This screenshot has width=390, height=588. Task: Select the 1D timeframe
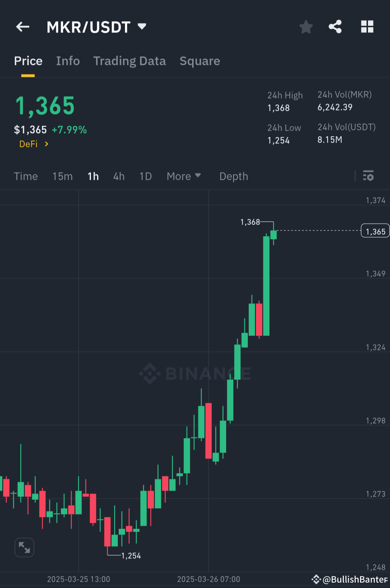click(x=145, y=176)
